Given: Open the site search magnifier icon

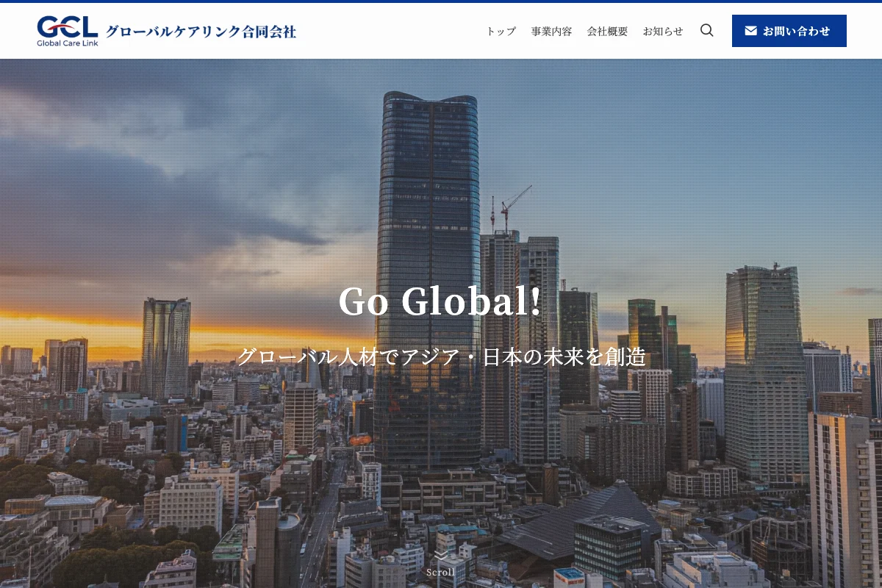Looking at the screenshot, I should point(706,31).
